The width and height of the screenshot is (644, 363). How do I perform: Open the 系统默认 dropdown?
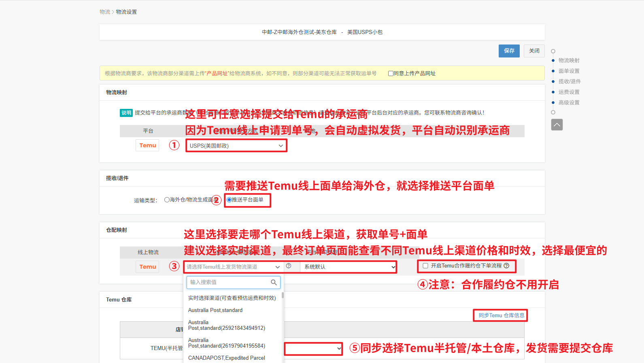tap(348, 267)
